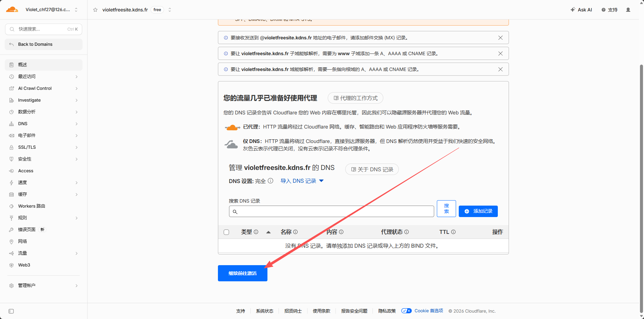Image resolution: width=644 pixels, height=319 pixels.
Task: Click the Investigate sidebar icon
Action: pos(11,100)
